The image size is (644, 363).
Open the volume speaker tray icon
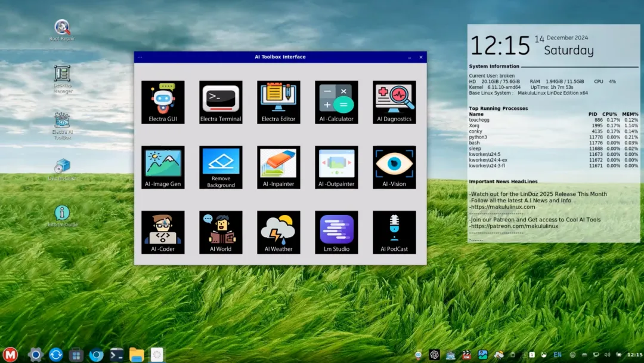click(x=608, y=355)
